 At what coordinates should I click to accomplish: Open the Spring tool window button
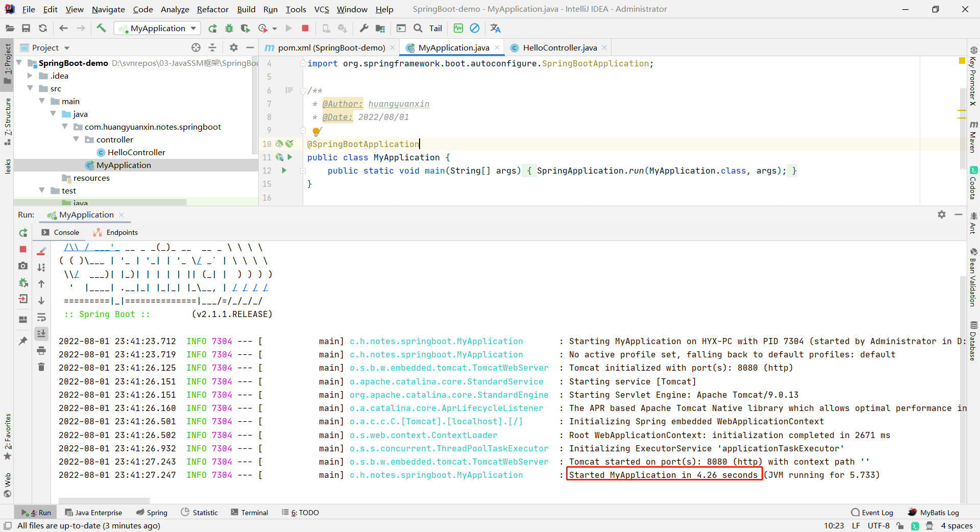point(152,513)
